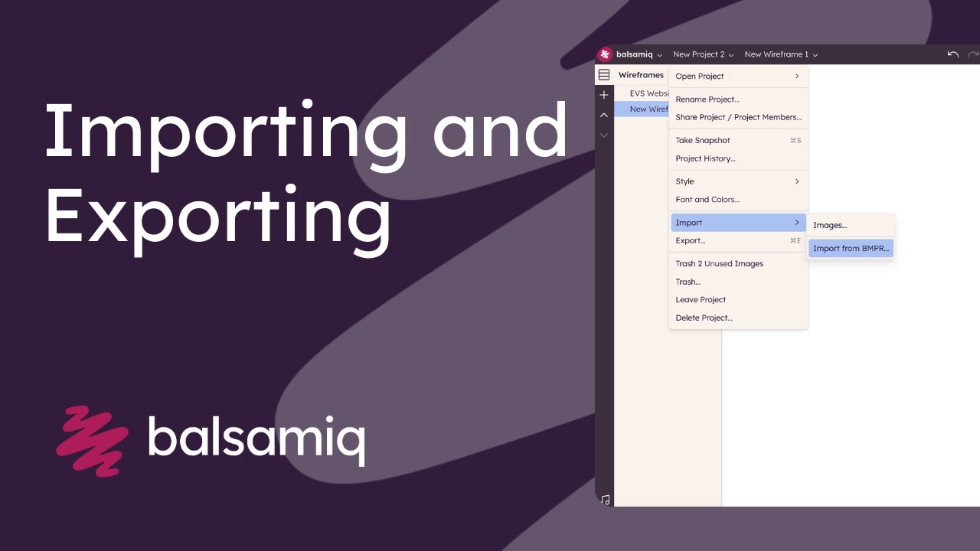The image size is (980, 551).
Task: Choose Leave Project menu item
Action: [x=738, y=300]
